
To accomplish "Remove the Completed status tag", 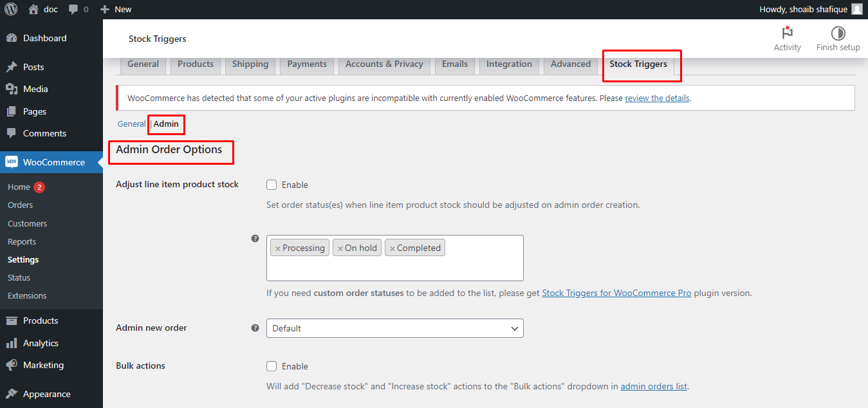I will 392,248.
